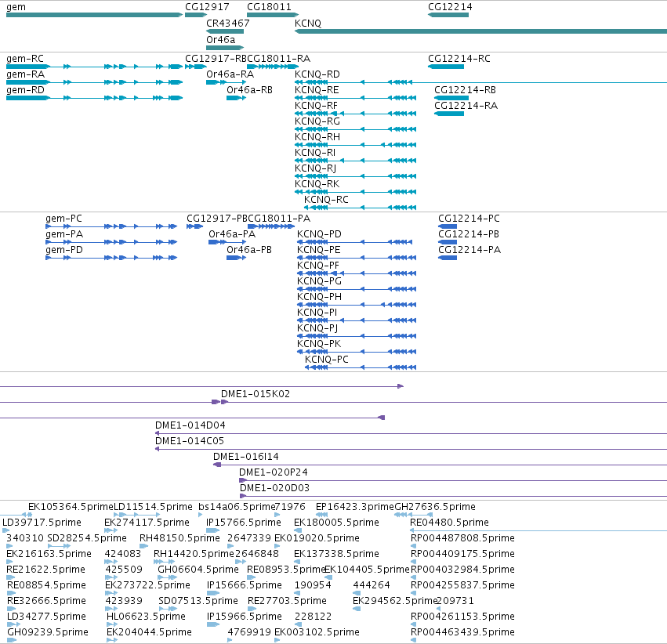The height and width of the screenshot is (644, 667).
Task: Select clone DME1-020P24 label
Action: pyautogui.click(x=274, y=472)
